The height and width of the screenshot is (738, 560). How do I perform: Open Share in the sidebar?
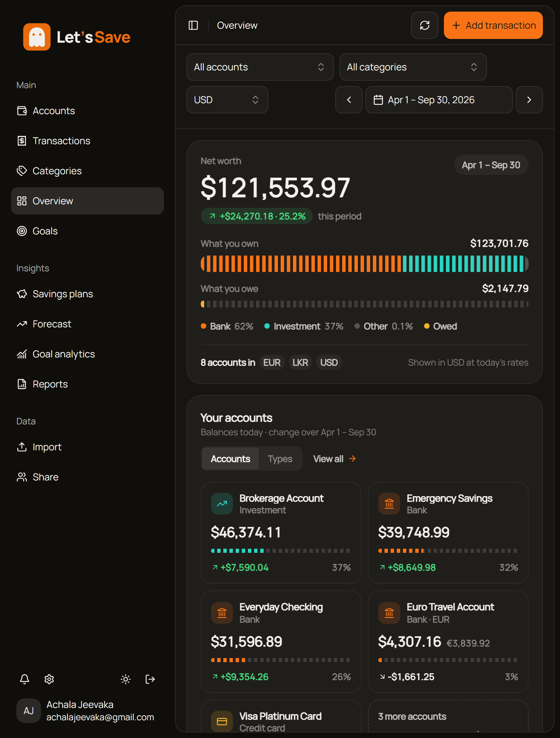87,477
